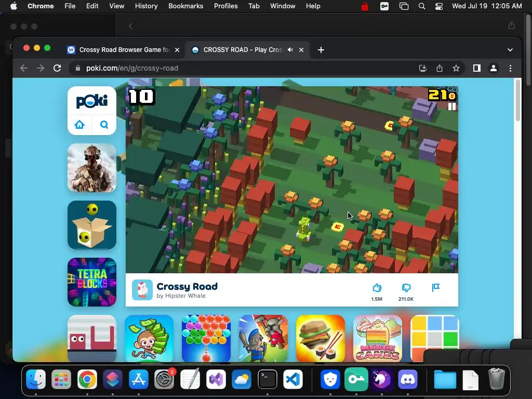532x399 pixels.
Task: Like the game with thumbs up
Action: [377, 288]
